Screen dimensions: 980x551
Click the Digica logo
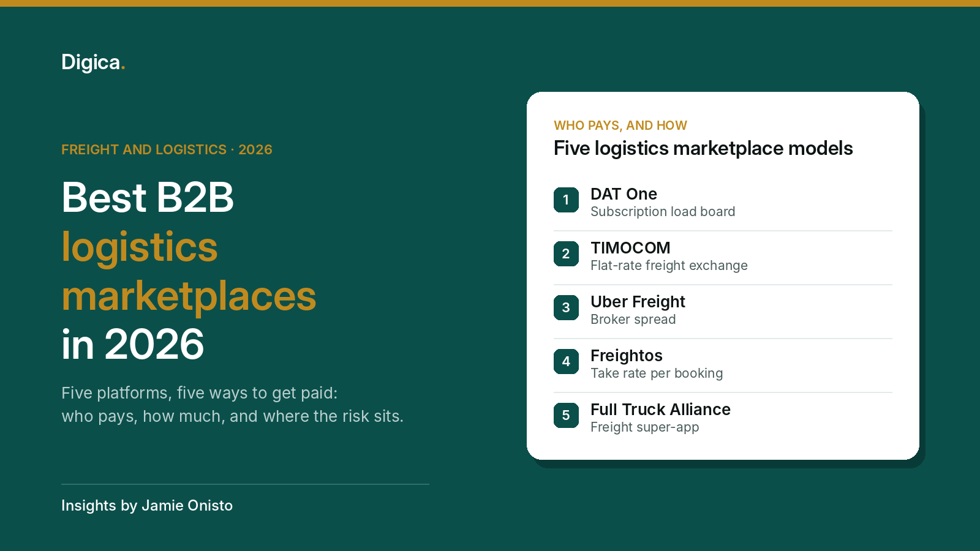(93, 62)
